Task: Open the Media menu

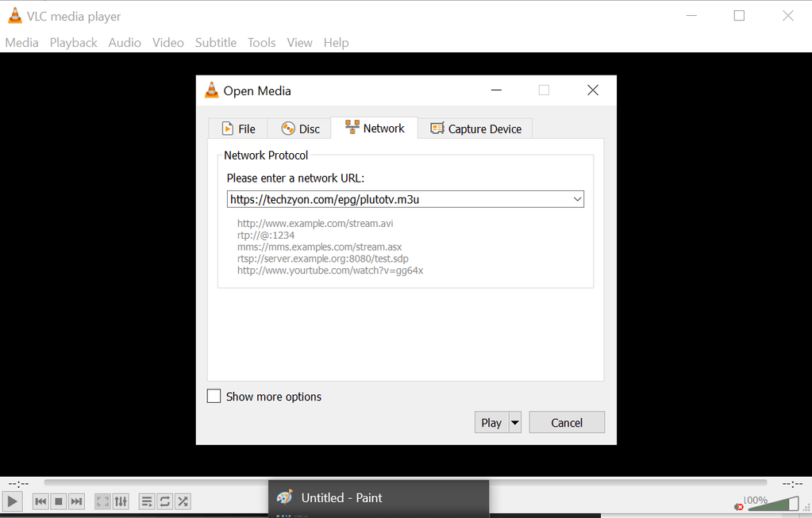Action: click(21, 42)
